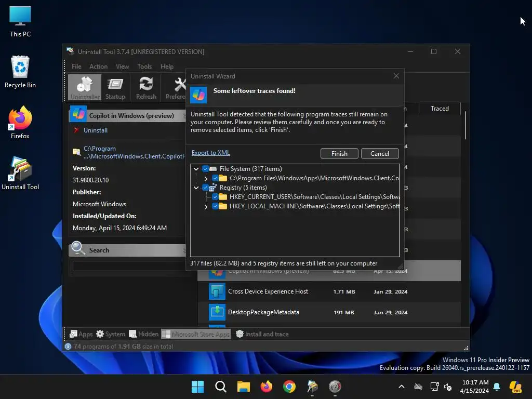Select the Uninstall Tool desktop shortcut

20,174
